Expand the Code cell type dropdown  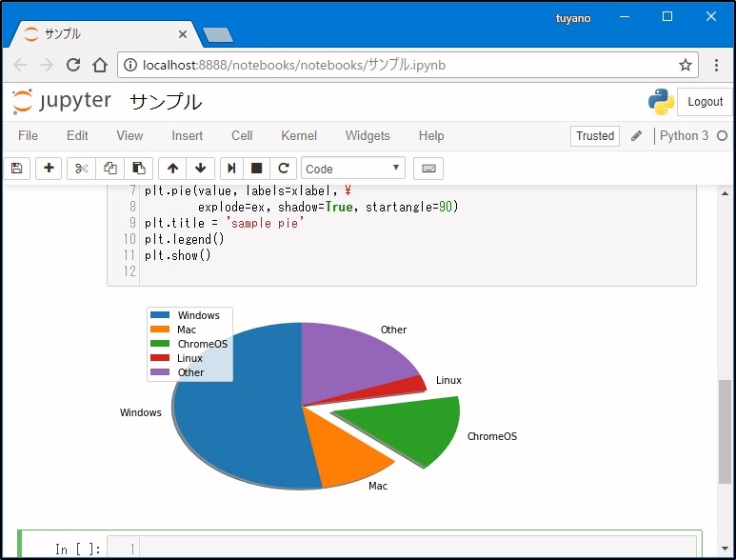353,169
